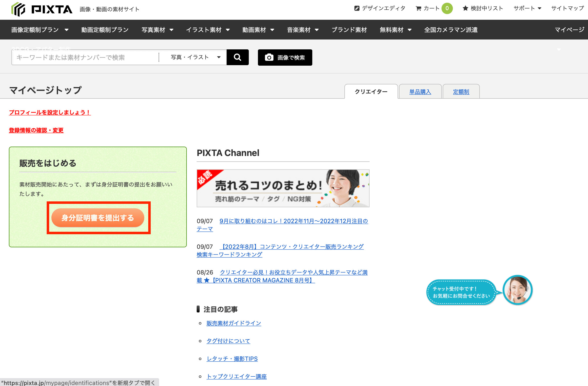Expand the 無料素材 menu arrow

(410, 30)
